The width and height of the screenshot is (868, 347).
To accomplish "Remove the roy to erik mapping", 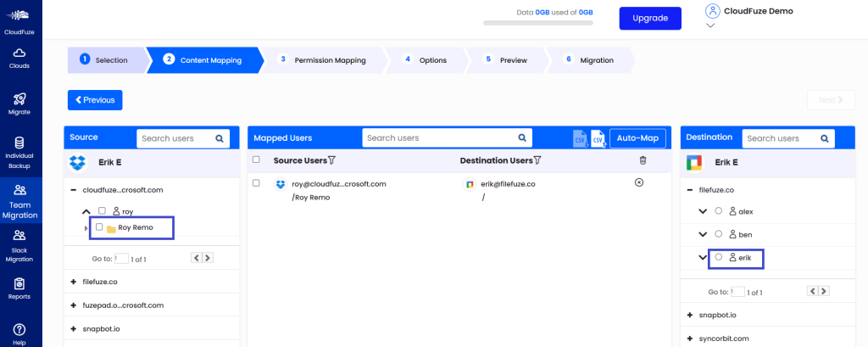I will point(638,182).
